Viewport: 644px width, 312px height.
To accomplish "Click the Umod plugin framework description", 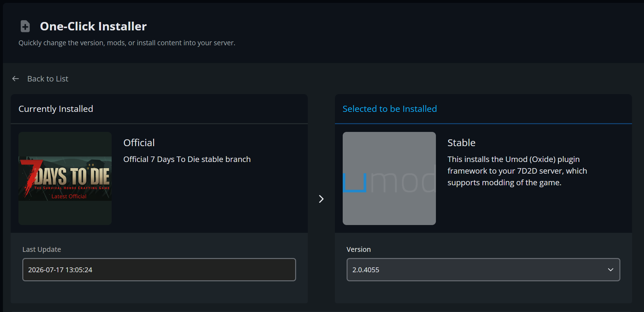I will [x=517, y=171].
